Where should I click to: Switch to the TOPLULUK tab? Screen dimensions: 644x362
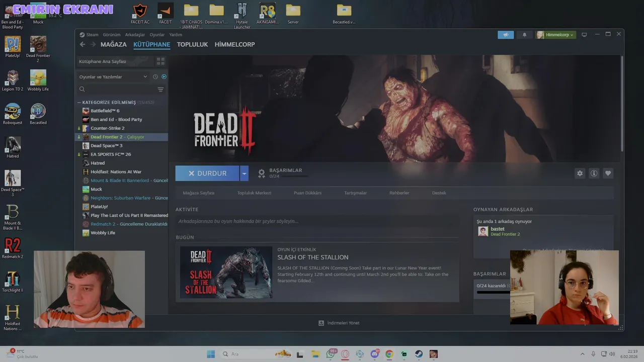click(192, 44)
